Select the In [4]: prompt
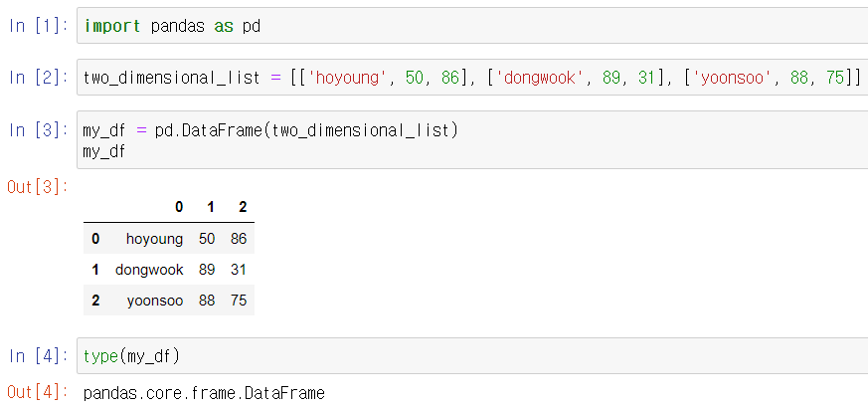868x409 pixels. (38, 356)
